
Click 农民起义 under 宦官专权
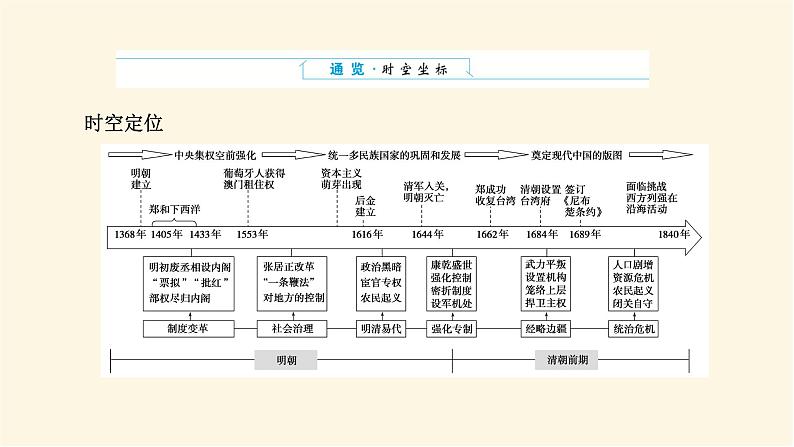click(381, 298)
